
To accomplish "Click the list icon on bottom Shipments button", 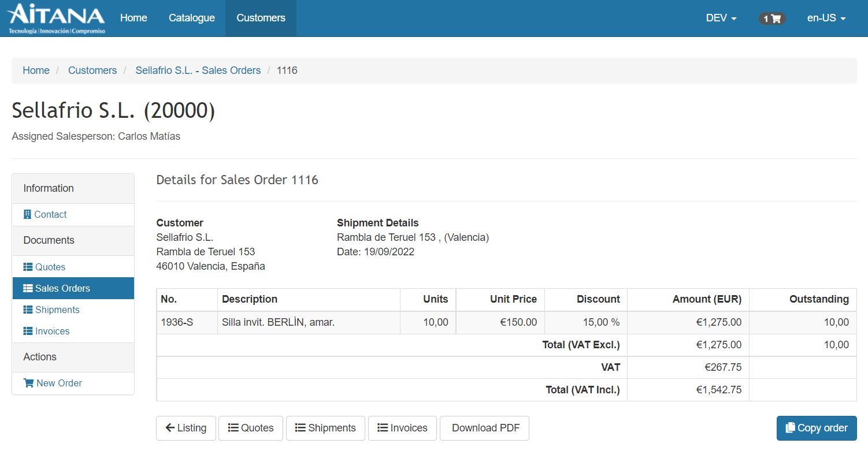I will pyautogui.click(x=301, y=428).
